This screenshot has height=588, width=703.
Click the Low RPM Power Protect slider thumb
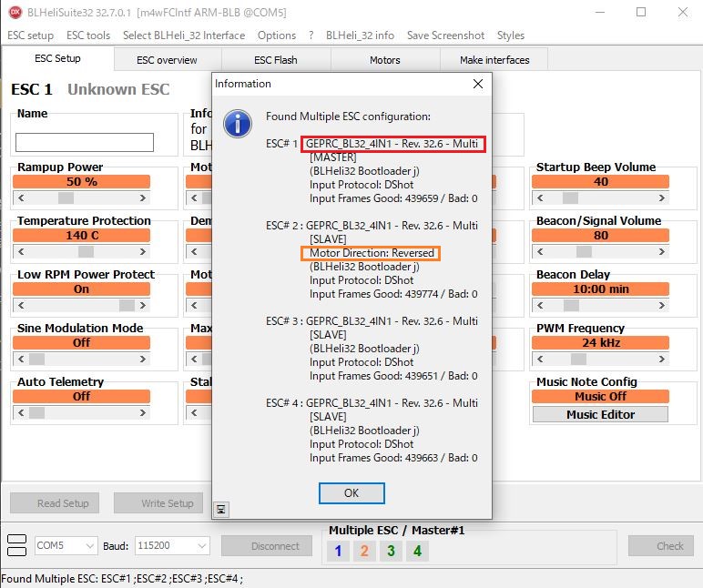click(x=127, y=306)
